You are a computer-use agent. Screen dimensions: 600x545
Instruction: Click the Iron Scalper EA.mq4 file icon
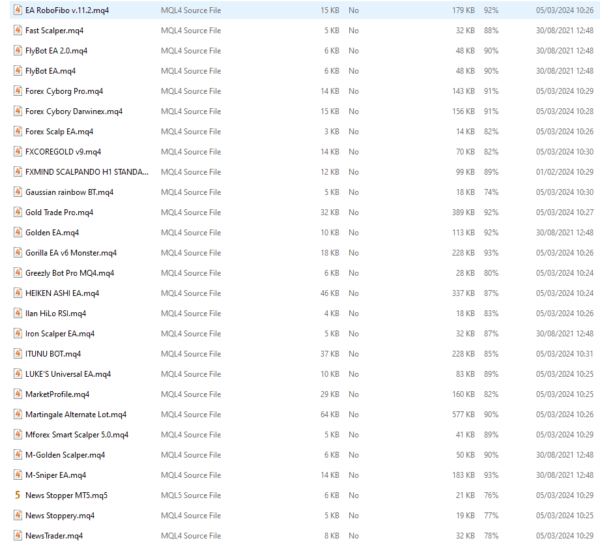click(18, 333)
